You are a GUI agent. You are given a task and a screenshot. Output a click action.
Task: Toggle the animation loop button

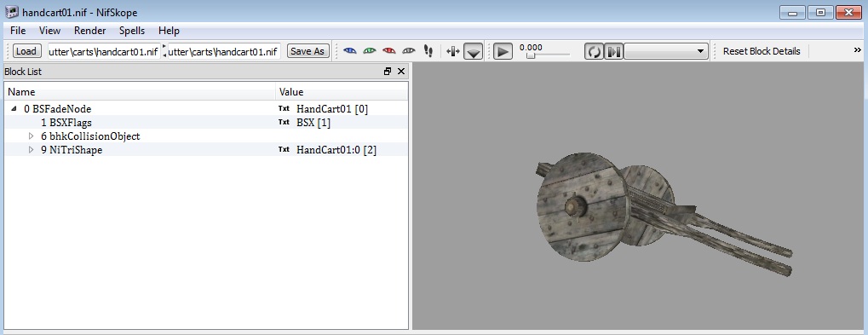[594, 51]
